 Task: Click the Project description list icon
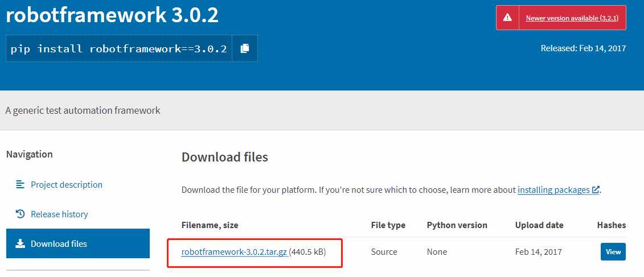coord(20,184)
